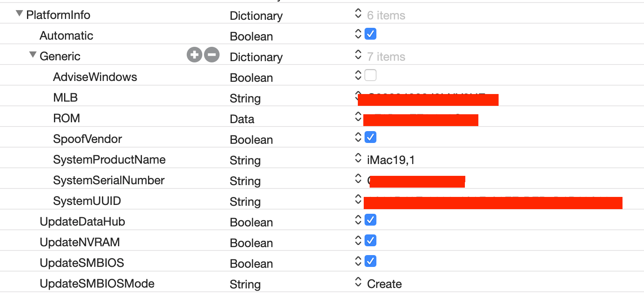Select the SystemUUID key label

(87, 201)
